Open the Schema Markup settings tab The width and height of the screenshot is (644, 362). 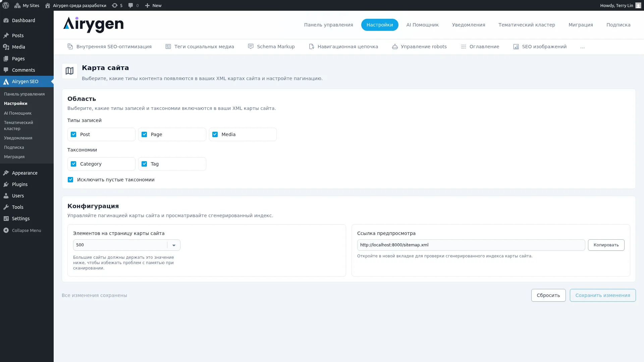click(x=271, y=47)
